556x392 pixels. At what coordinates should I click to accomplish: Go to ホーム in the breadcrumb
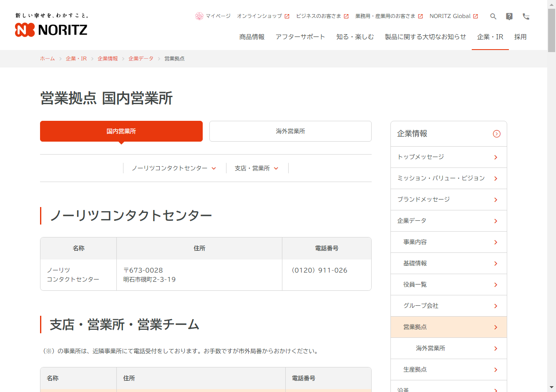47,59
